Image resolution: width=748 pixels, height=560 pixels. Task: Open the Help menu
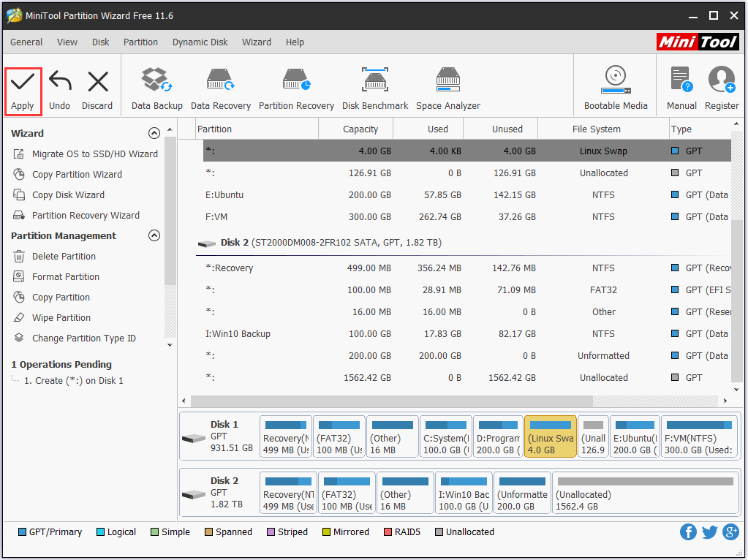(295, 42)
